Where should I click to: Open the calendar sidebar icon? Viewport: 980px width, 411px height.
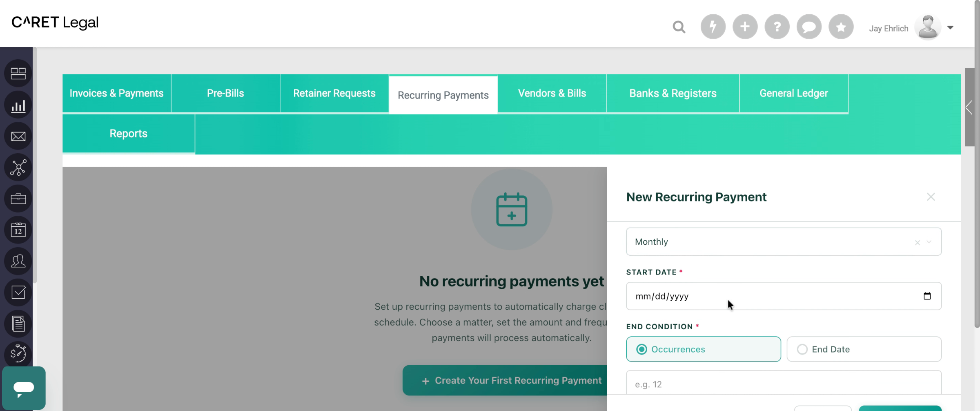18,230
